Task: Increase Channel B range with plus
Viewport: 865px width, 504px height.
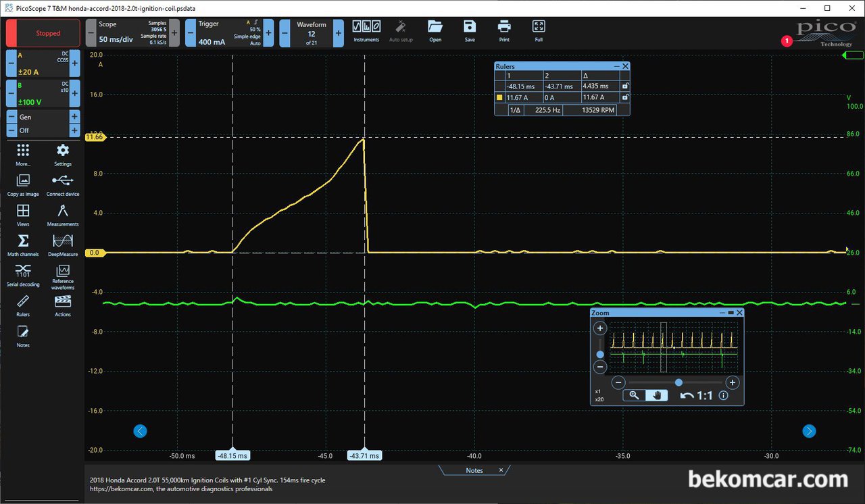Action: click(74, 93)
